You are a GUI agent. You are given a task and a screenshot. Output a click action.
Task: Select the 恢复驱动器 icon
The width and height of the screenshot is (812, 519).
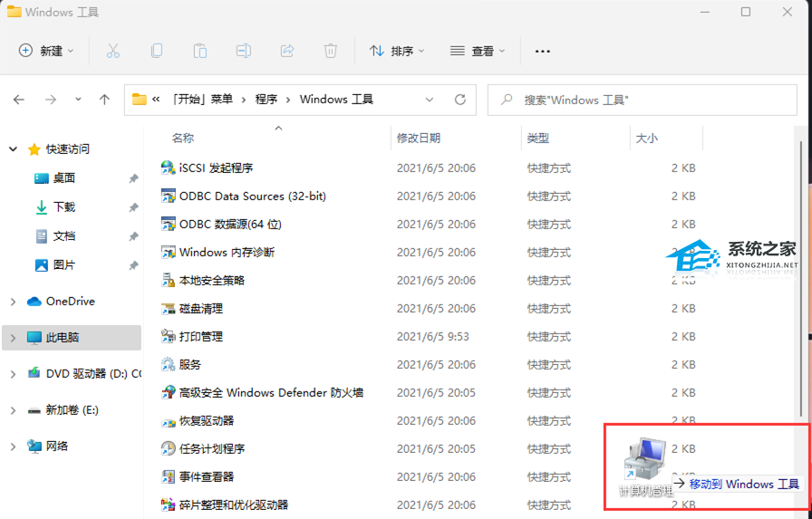click(x=168, y=420)
